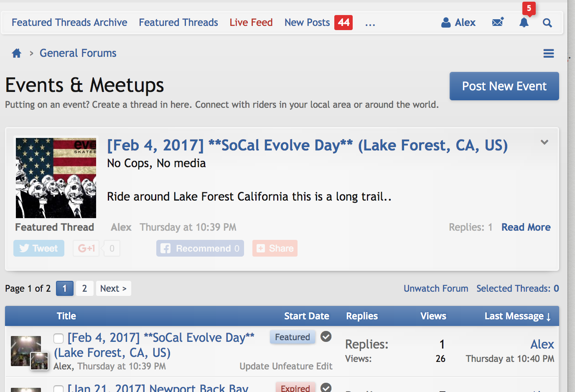
Task: Open the Live Feed tab
Action: click(251, 23)
